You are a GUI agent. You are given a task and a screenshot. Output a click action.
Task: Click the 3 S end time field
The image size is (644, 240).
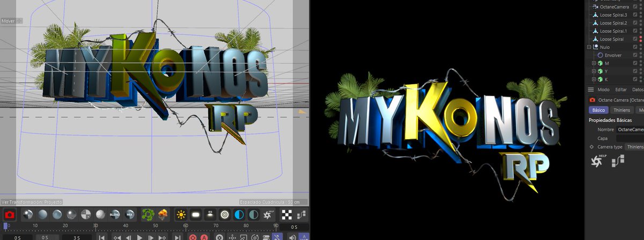(77, 237)
